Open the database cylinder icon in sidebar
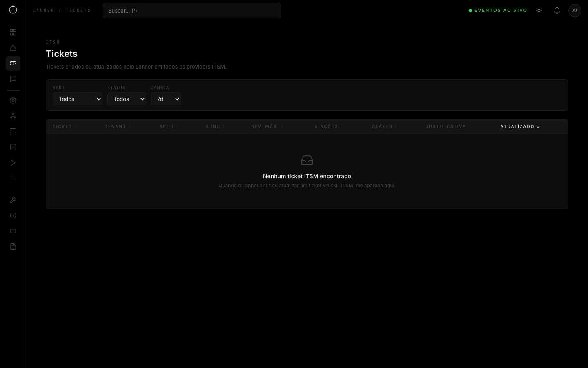This screenshot has width=588, height=368. (x=13, y=147)
